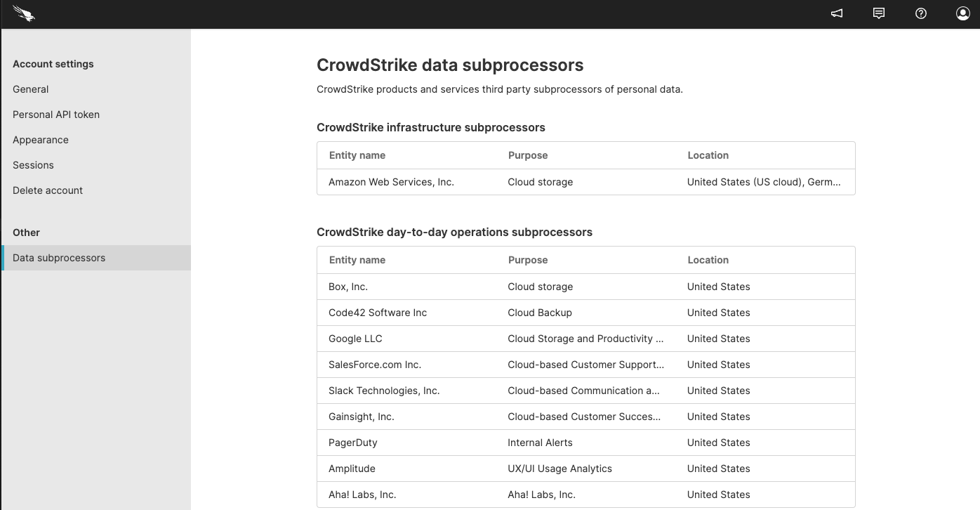Go to General account settings
Image resolution: width=980 pixels, height=510 pixels.
point(30,89)
